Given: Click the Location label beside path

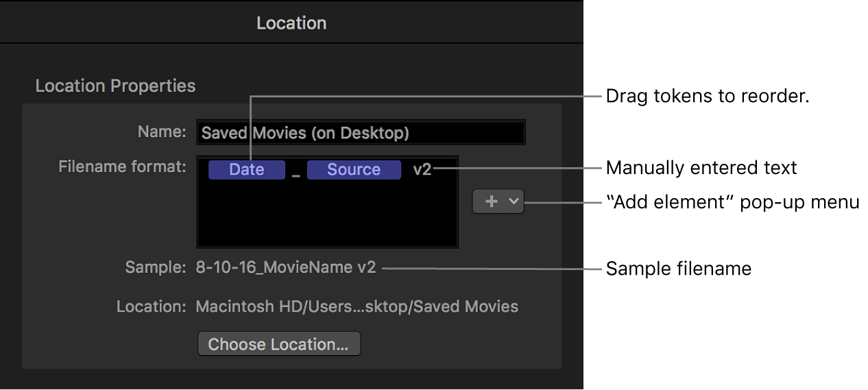Looking at the screenshot, I should tap(151, 306).
